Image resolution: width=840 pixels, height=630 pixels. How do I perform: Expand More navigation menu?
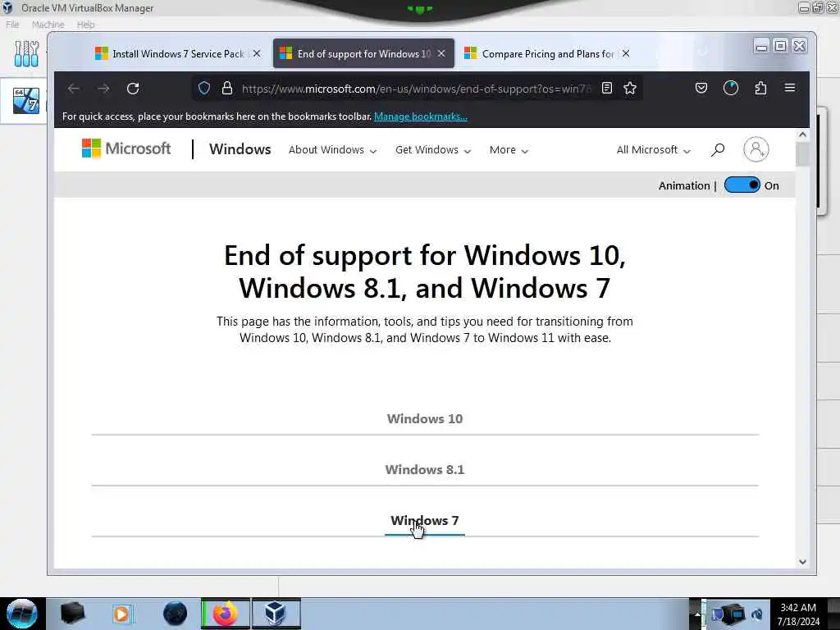(x=509, y=150)
